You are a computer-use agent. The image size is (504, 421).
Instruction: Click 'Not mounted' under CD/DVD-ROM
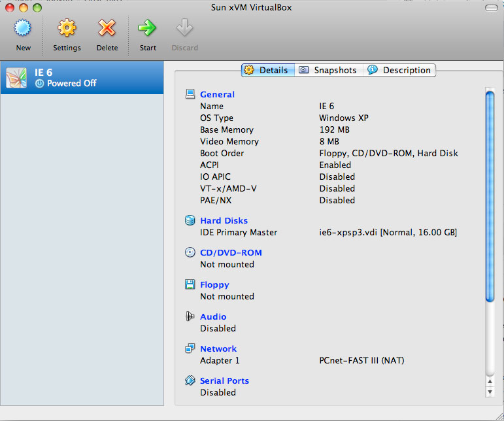coord(227,265)
